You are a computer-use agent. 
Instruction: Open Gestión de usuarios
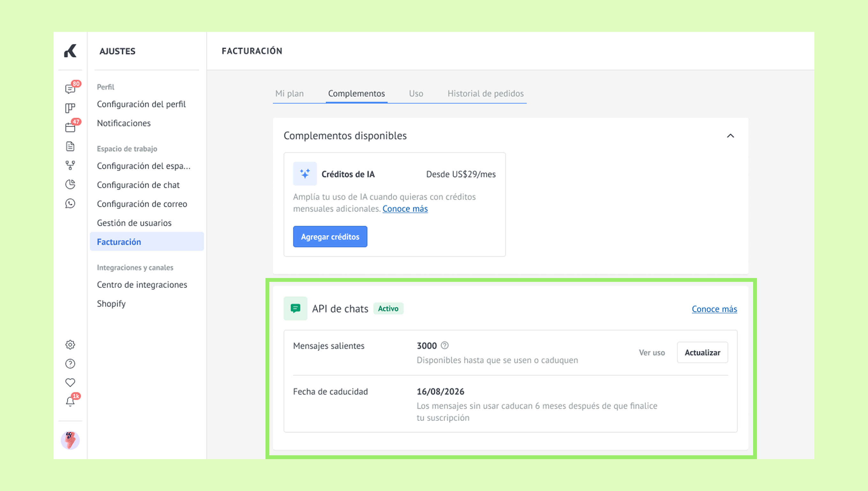[x=134, y=223]
